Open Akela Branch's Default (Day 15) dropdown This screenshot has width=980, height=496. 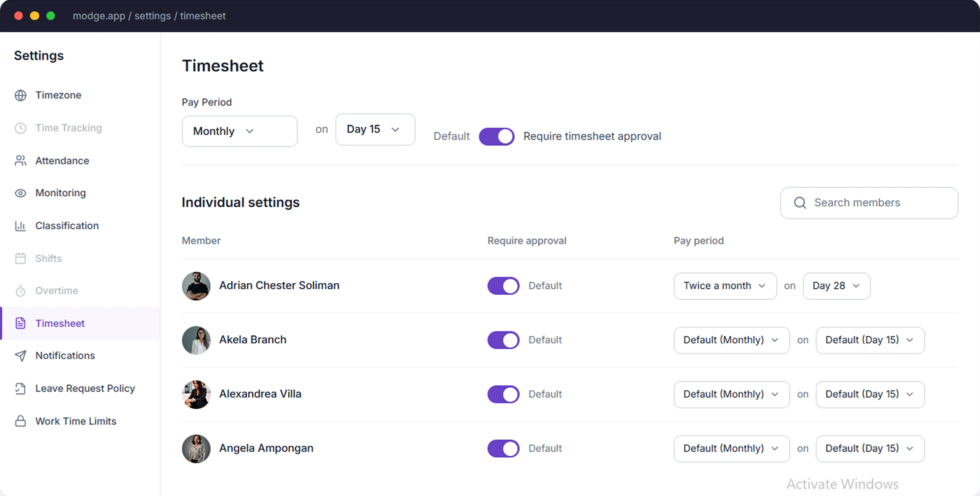[870, 340]
